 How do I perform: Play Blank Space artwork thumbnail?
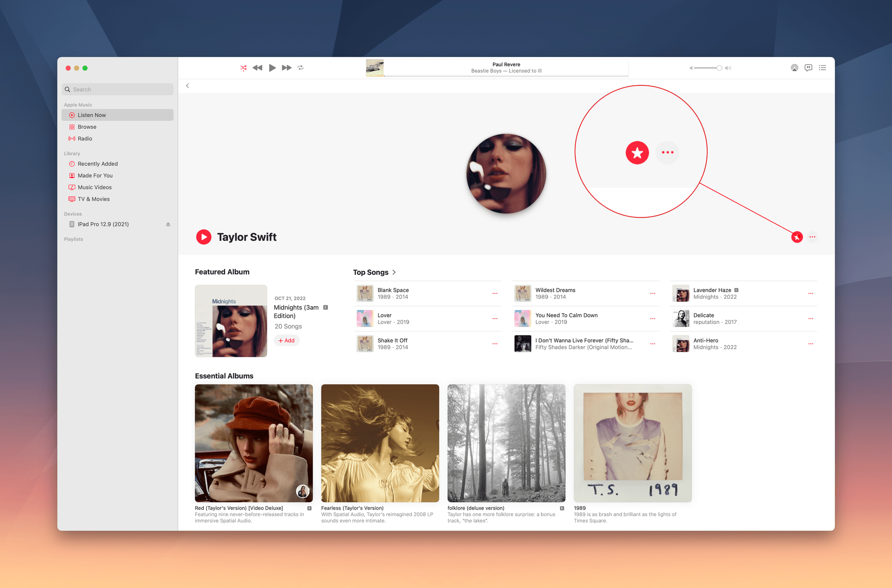tap(365, 294)
